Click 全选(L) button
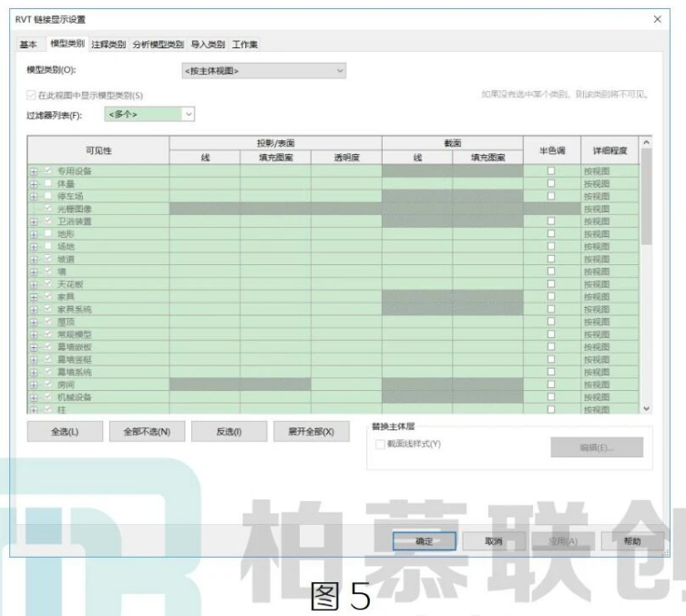Image resolution: width=686 pixels, height=616 pixels. 65,431
